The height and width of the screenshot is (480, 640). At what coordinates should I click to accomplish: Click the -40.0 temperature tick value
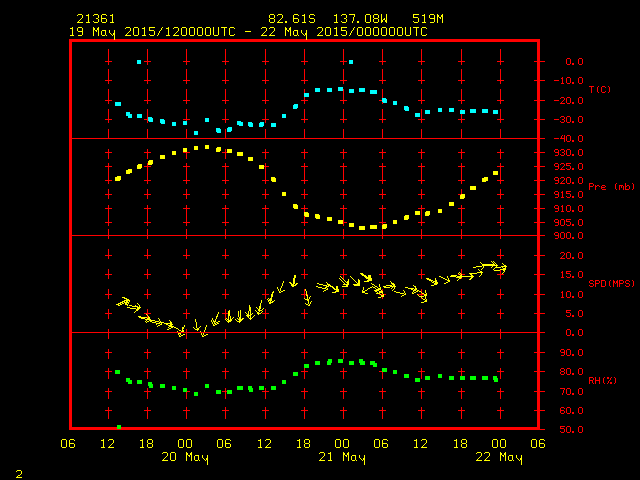(569, 139)
